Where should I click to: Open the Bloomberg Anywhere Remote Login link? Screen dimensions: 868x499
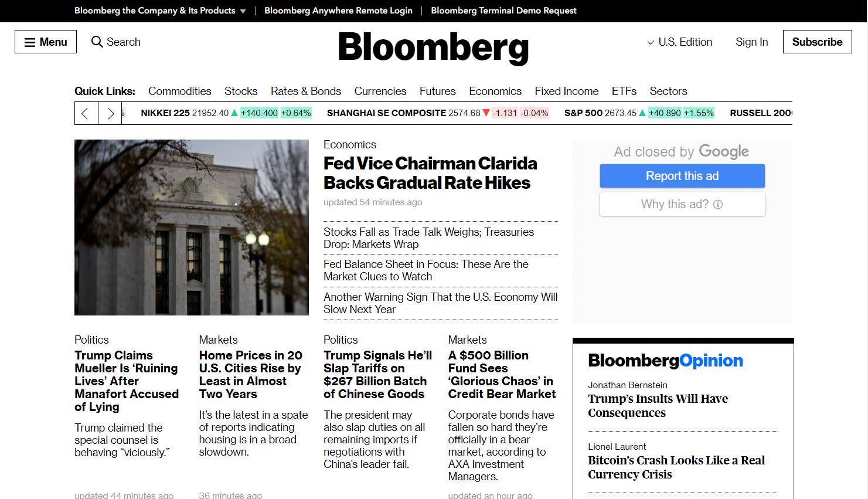338,11
